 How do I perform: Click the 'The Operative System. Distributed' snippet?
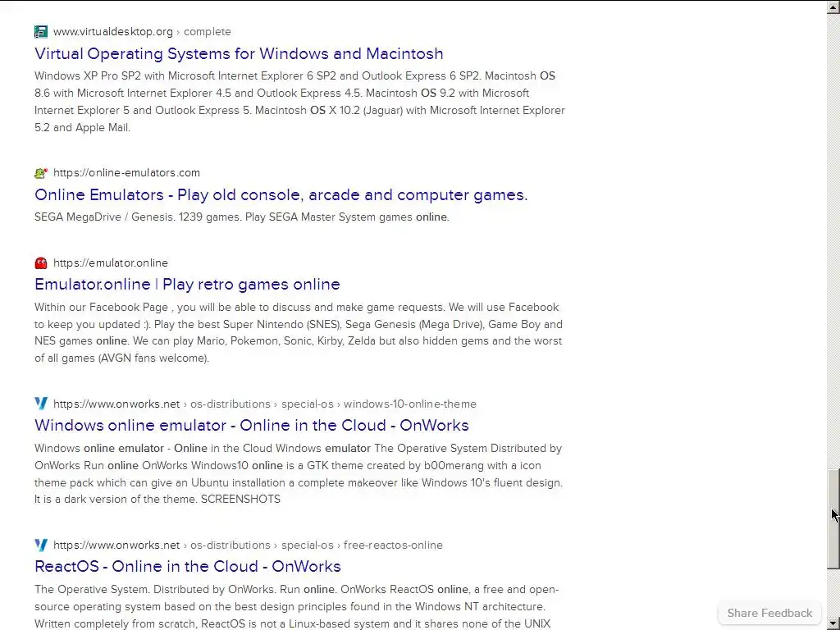(296, 607)
